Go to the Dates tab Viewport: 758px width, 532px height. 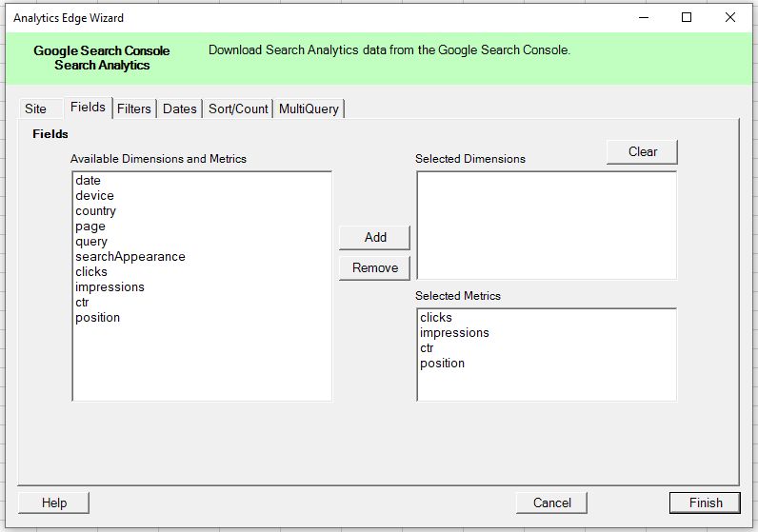click(179, 108)
